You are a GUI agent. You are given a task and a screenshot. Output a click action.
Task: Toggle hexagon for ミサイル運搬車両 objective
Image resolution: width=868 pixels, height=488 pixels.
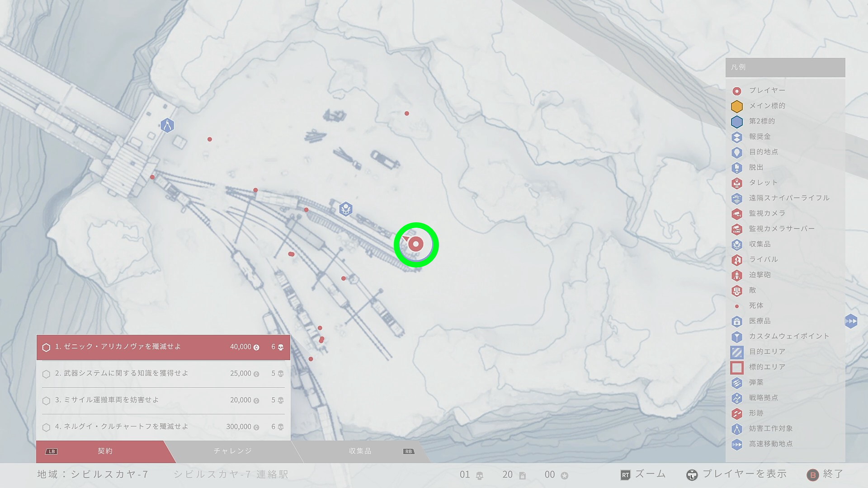point(46,401)
